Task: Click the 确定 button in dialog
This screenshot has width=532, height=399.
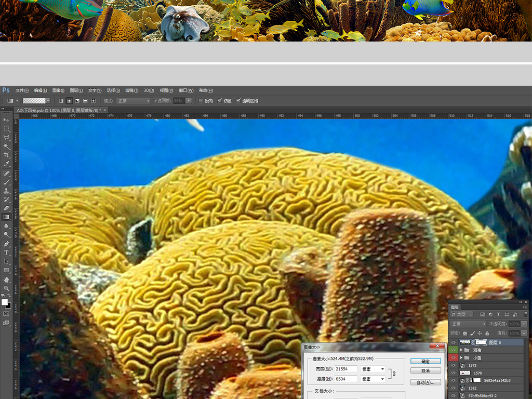Action: click(x=425, y=361)
